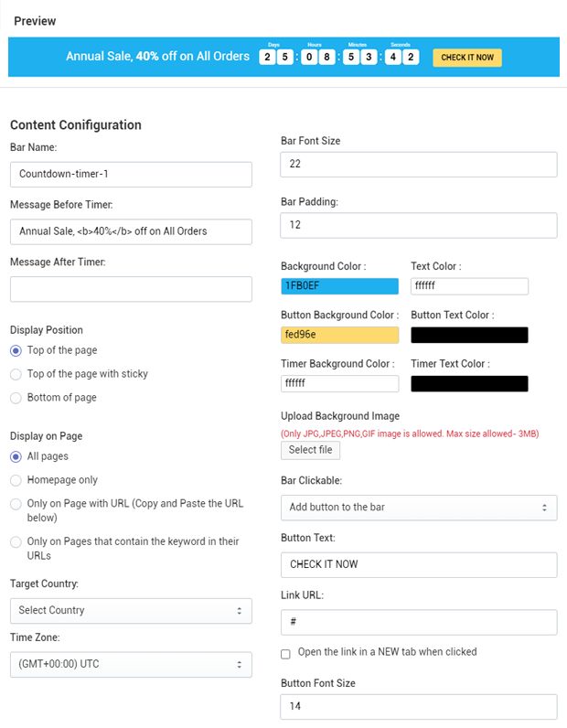
Task: Choose Top of the page with sticky
Action: [16, 375]
